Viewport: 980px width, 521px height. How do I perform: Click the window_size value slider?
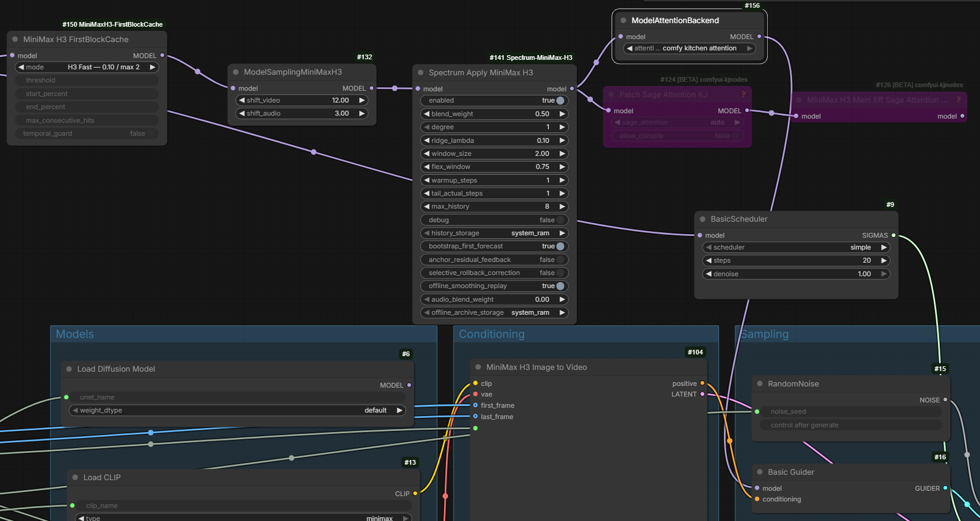click(494, 154)
